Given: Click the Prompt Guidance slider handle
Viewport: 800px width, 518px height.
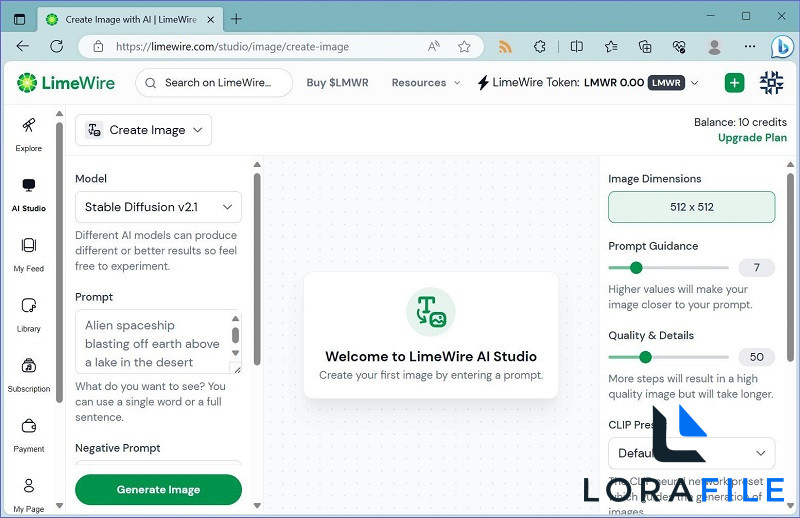Looking at the screenshot, I should coord(636,267).
